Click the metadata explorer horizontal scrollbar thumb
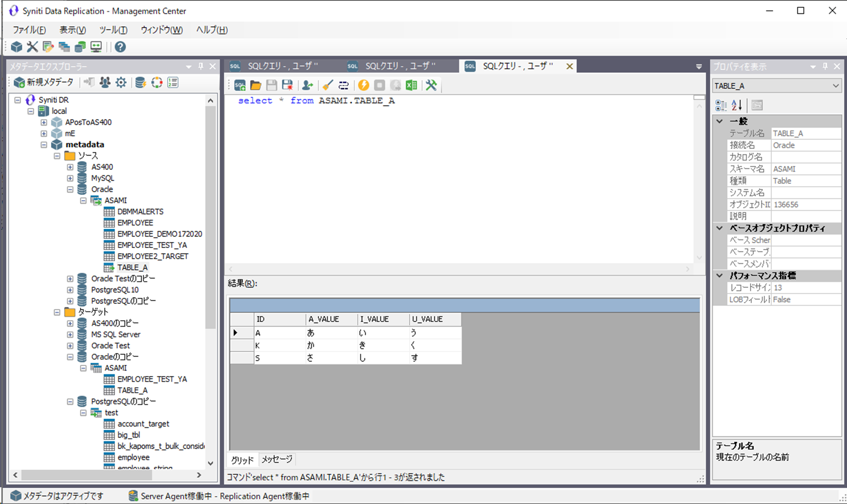Image resolution: width=847 pixels, height=504 pixels. pos(87,475)
